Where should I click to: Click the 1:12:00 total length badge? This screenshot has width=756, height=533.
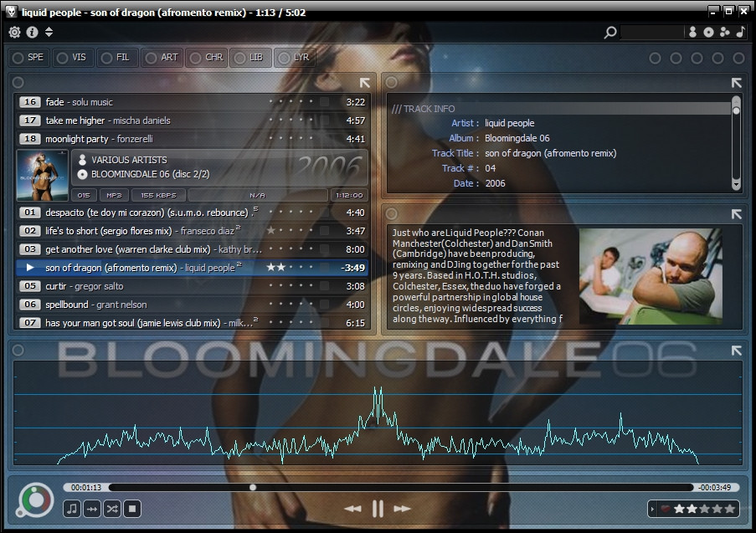349,195
